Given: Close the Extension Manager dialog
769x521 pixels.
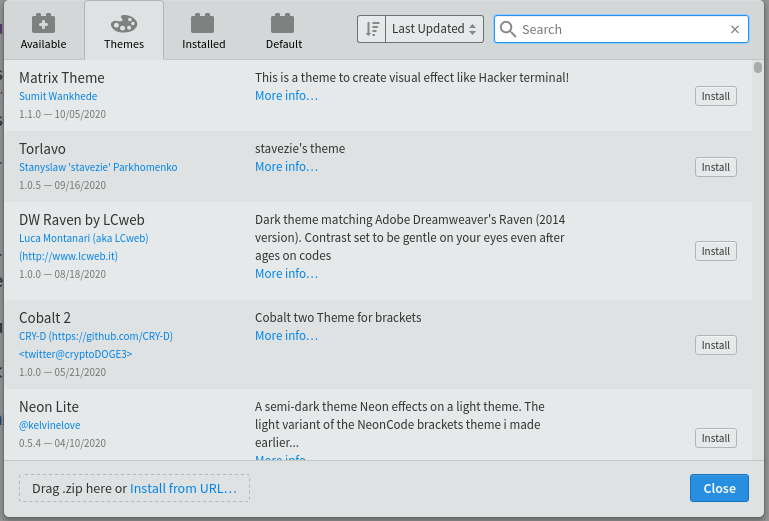Looking at the screenshot, I should click(719, 488).
